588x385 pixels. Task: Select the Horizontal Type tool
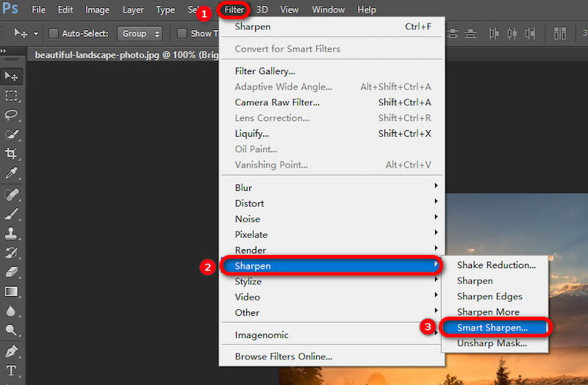[11, 371]
